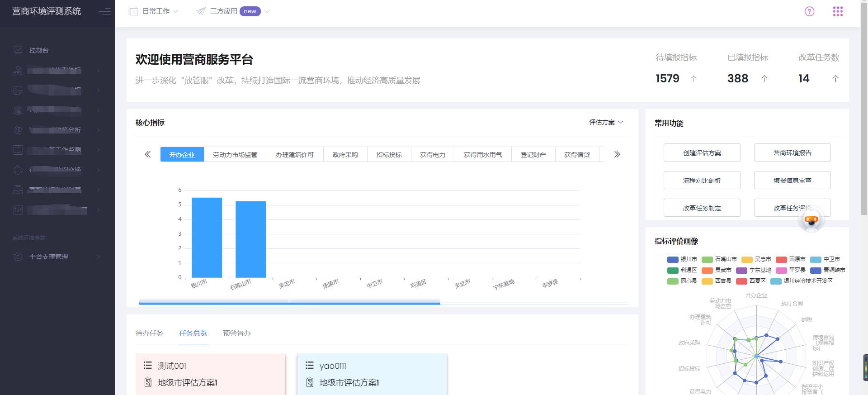Click the 营商环境报告 button

pyautogui.click(x=792, y=152)
